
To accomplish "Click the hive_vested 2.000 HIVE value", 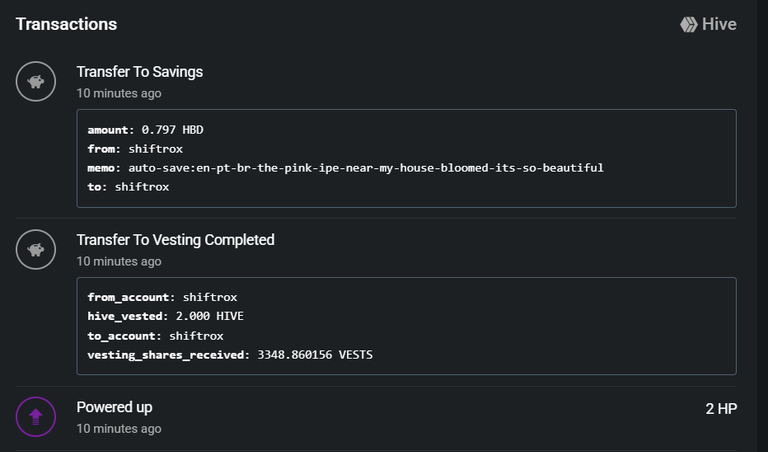I will (x=210, y=316).
